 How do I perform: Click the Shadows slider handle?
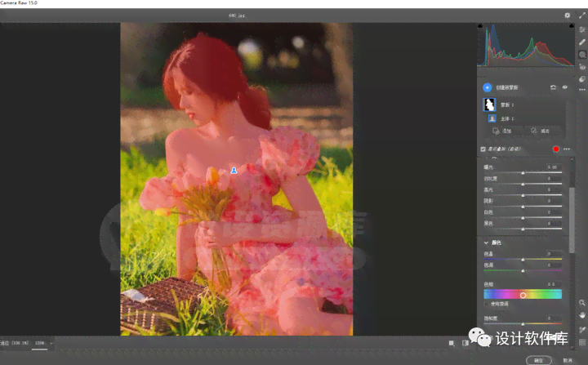tap(523, 207)
